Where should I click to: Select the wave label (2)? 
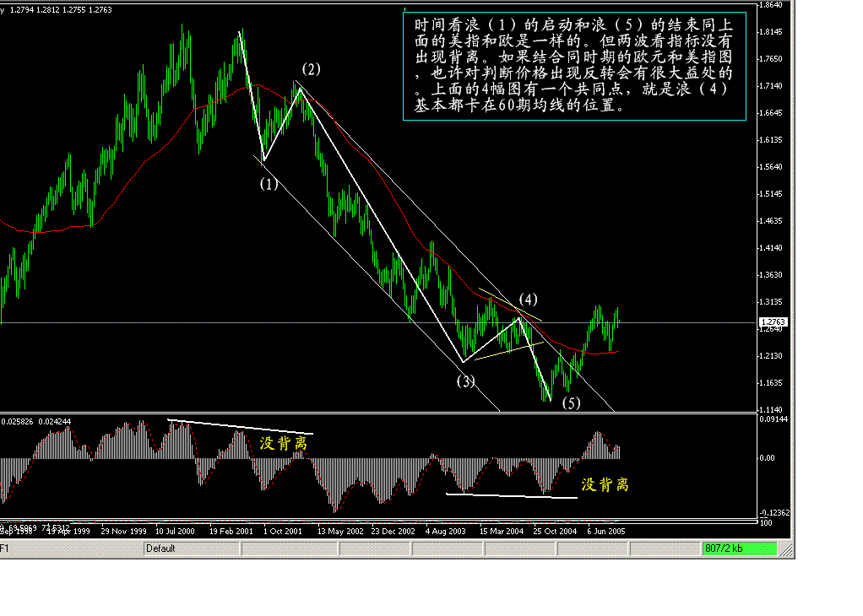point(311,69)
